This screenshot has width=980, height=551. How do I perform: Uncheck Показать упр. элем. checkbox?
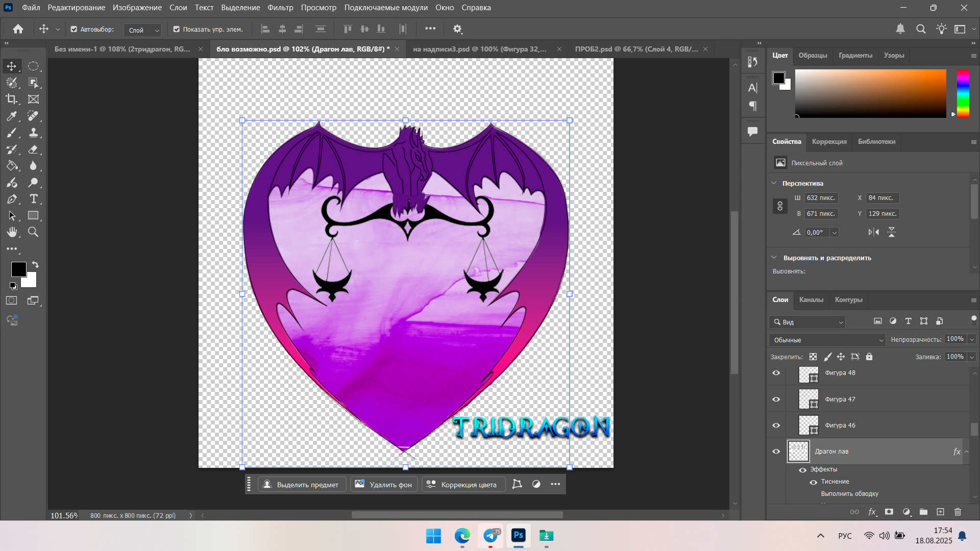[x=177, y=29]
